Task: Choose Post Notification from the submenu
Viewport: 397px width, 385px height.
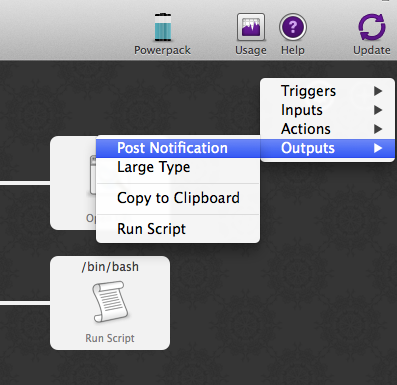Action: (x=178, y=148)
